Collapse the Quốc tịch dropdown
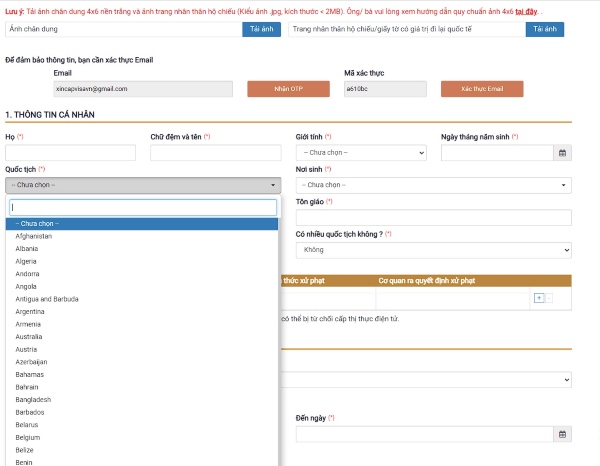 [143, 185]
